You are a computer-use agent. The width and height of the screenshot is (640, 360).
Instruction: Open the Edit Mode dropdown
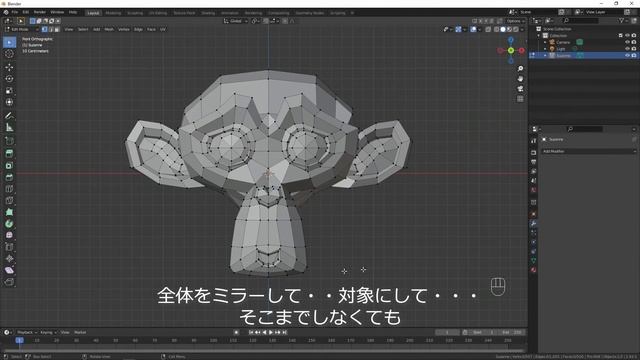[x=21, y=29]
